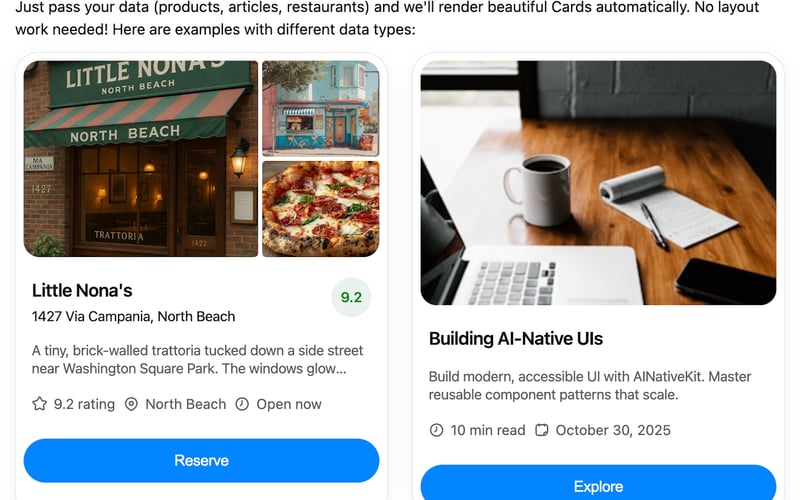Click the Building AI-Native UIs title
Viewport: 800px width, 500px height.
click(516, 339)
